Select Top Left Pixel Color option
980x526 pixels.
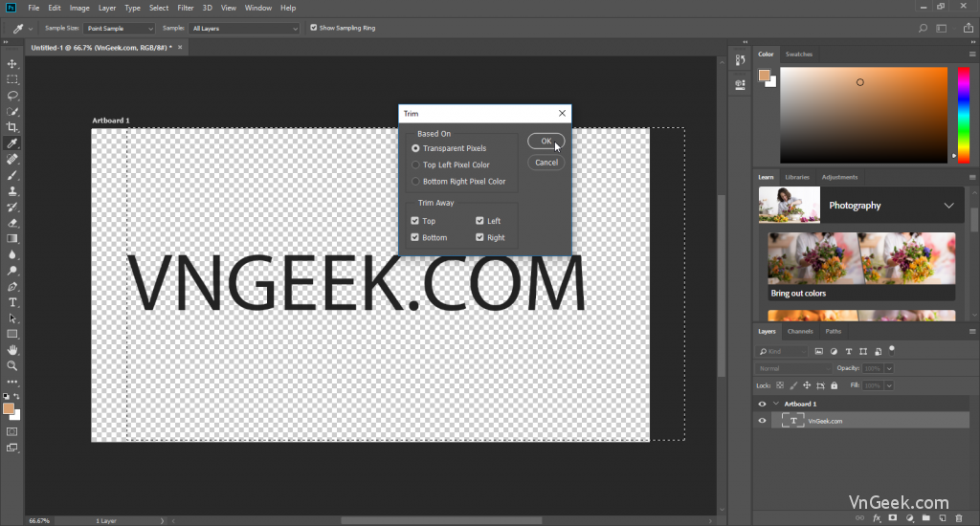(415, 164)
